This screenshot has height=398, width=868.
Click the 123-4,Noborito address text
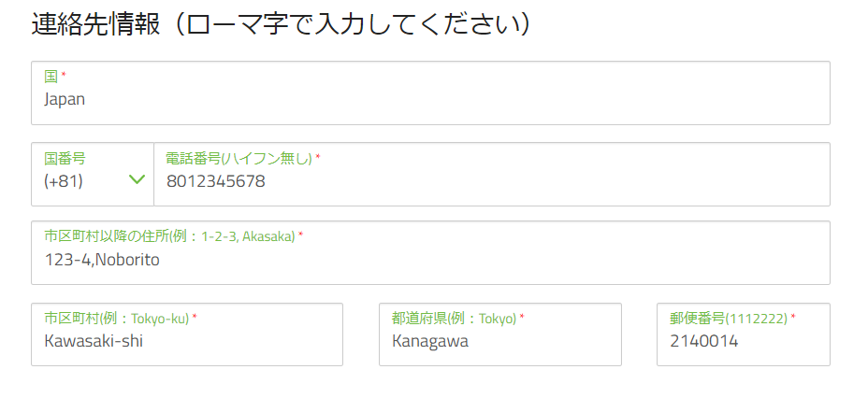click(102, 260)
